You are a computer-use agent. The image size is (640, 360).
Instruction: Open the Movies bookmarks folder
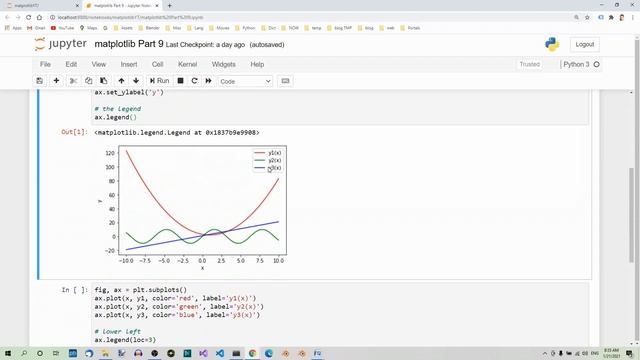click(219, 28)
